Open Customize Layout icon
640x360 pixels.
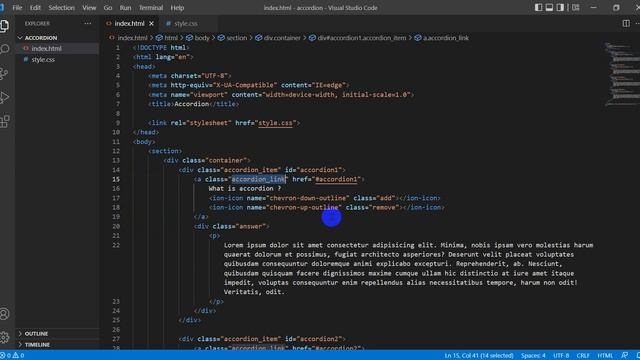[576, 7]
